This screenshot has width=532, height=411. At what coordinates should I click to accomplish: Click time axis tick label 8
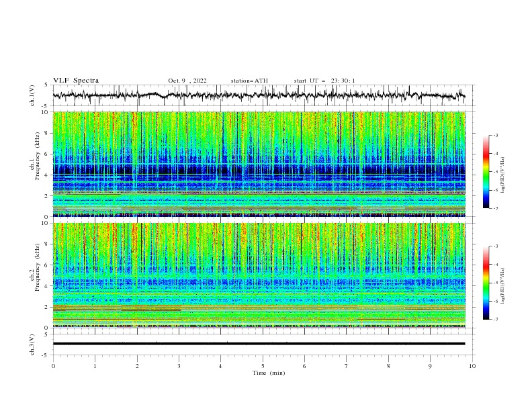[x=388, y=366]
